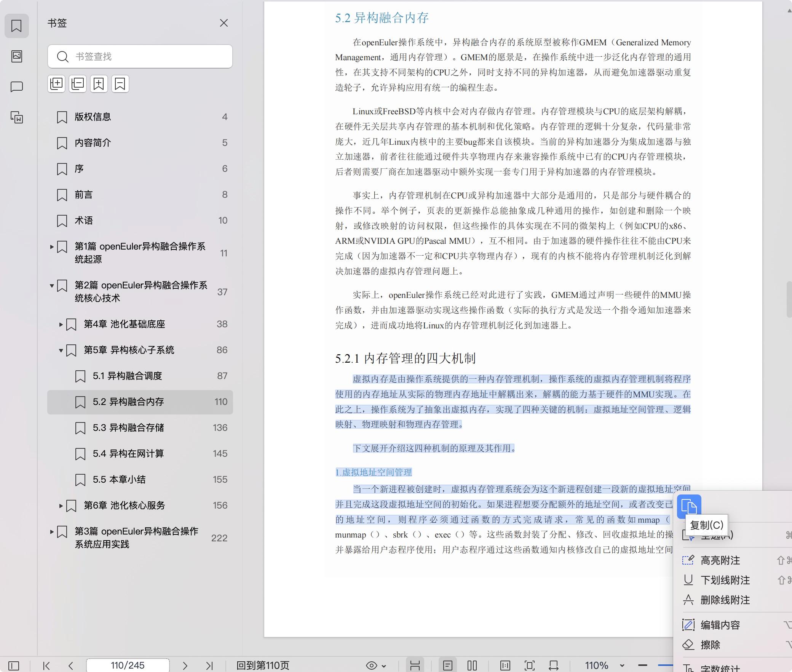Select 高亮附注 in the context menu
Image resolution: width=792 pixels, height=672 pixels.
[721, 560]
